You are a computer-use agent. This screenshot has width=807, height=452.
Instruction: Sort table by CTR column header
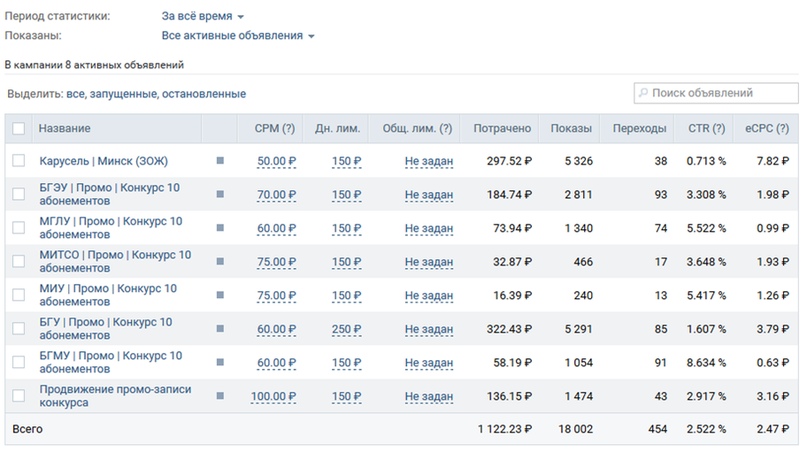point(705,128)
